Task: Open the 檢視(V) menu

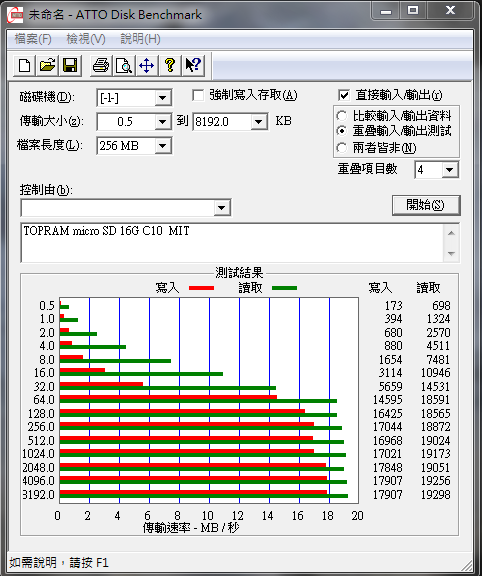Action: pos(86,39)
